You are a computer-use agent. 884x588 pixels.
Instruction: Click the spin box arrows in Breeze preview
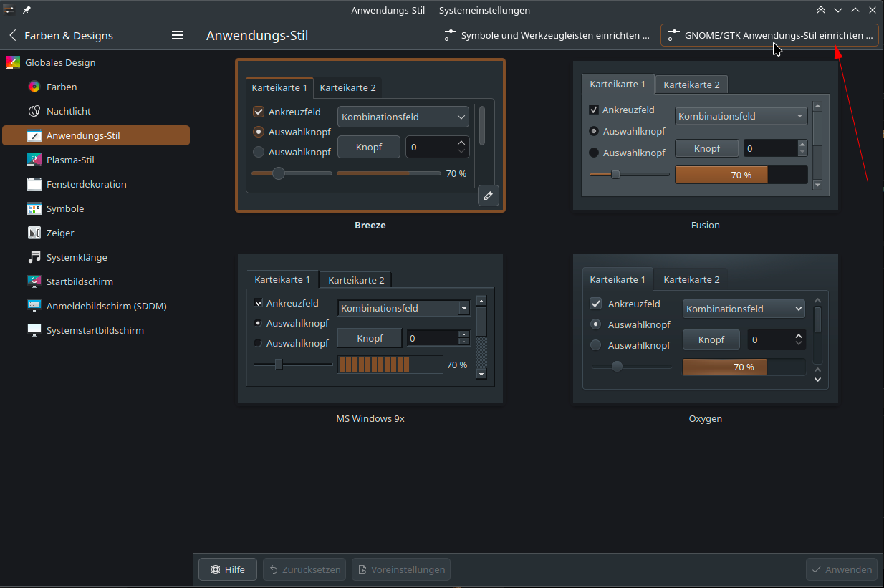461,147
